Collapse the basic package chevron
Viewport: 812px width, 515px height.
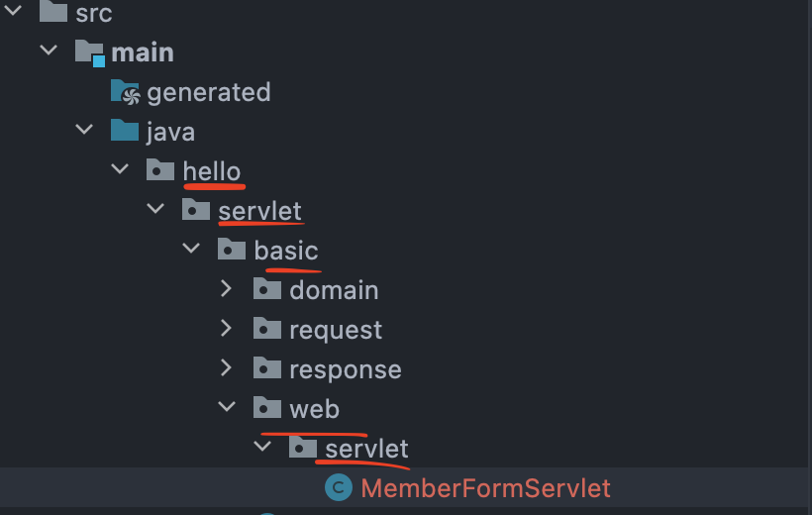(190, 249)
